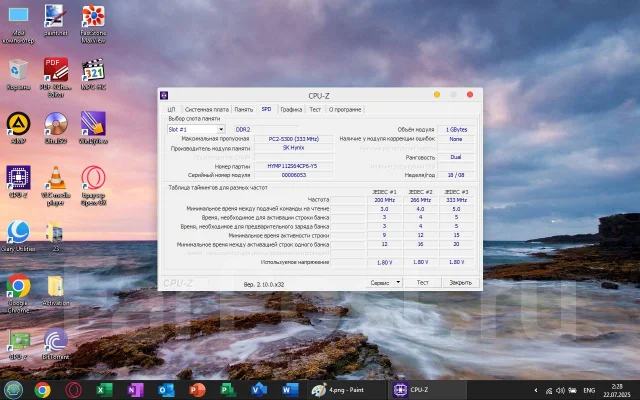Launch Word from the taskbar
The width and height of the screenshot is (640, 400).
pos(290,390)
